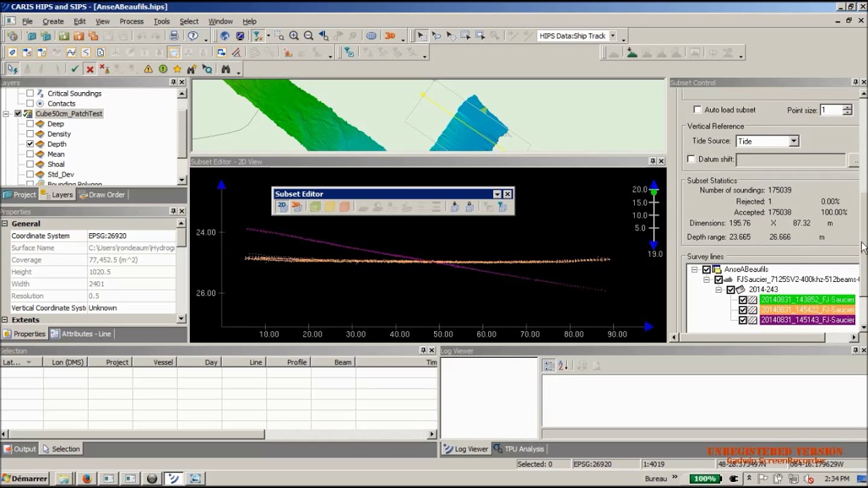This screenshot has width=868, height=488.
Task: Collapse the Cube50cm_PatchTest layer tree node
Action: [x=6, y=114]
